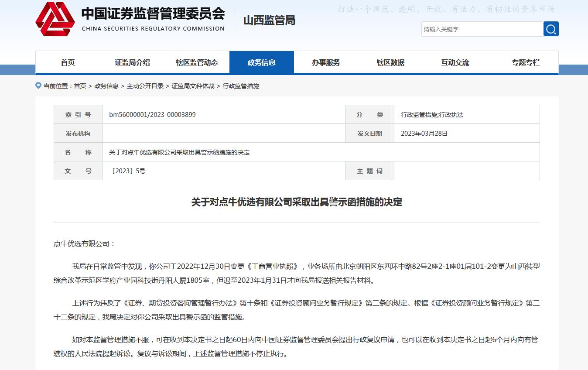Click the 文 号 label cell

click(78, 171)
